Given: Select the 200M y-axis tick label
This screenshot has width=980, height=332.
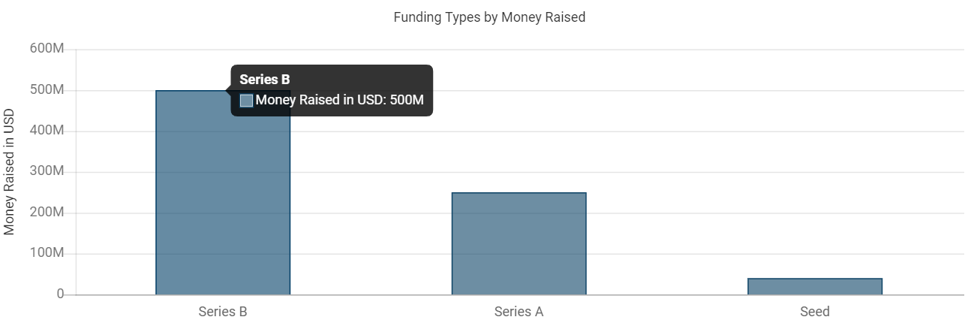Looking at the screenshot, I should pyautogui.click(x=48, y=213).
